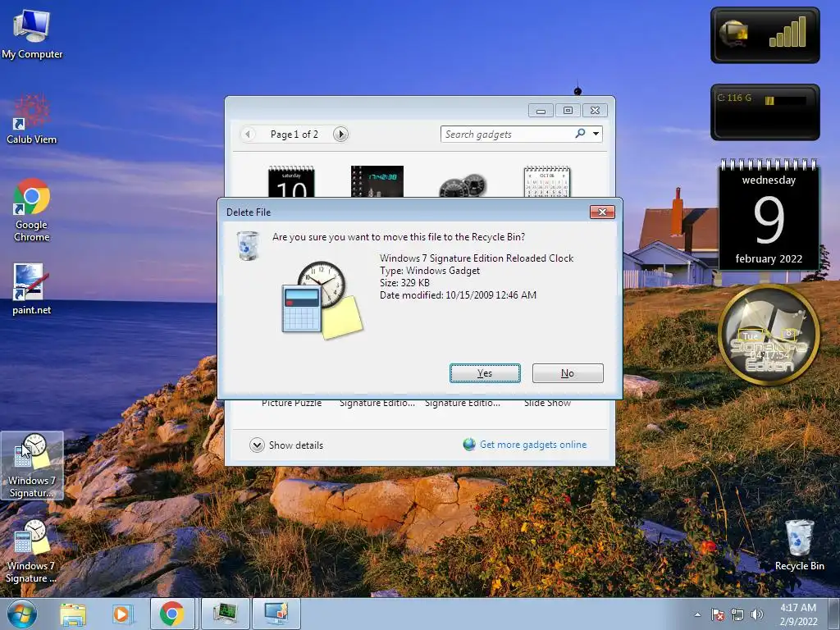Click the network signal meter gadget
The image size is (840, 630).
(x=765, y=35)
